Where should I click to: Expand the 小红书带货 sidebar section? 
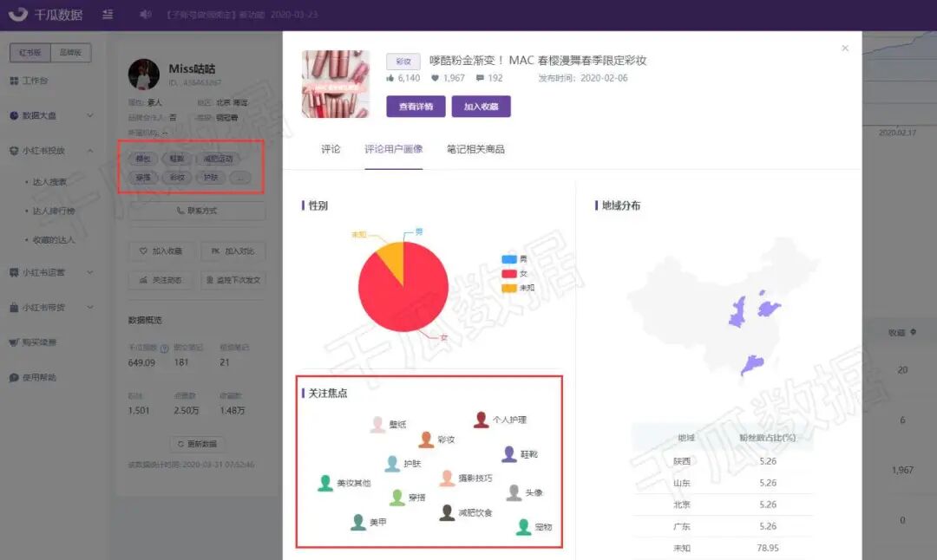(90, 308)
